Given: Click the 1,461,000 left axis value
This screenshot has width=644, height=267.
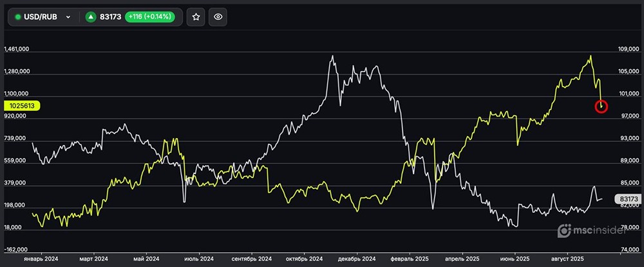Looking at the screenshot, I should coord(17,49).
